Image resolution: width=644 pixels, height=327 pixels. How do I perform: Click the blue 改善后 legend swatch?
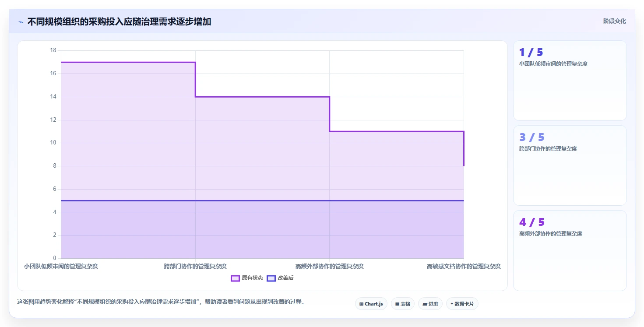coord(271,278)
